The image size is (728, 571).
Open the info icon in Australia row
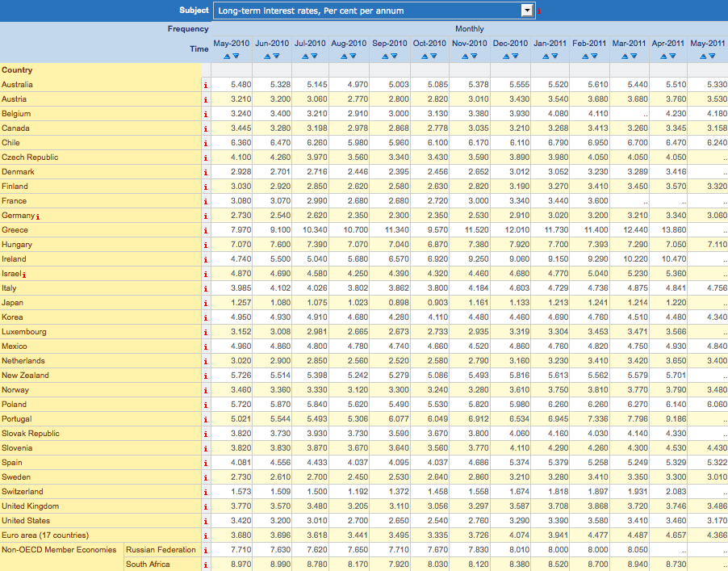click(206, 85)
